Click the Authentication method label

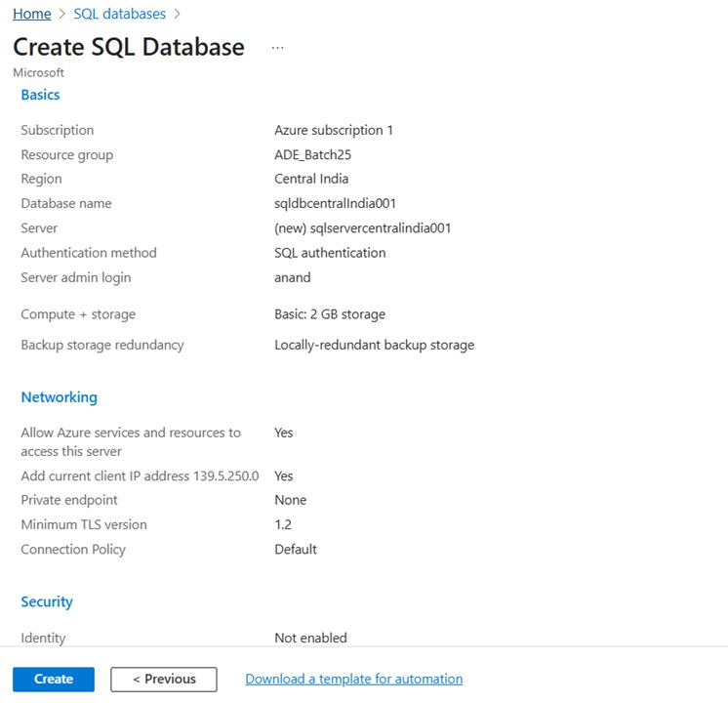(x=89, y=253)
